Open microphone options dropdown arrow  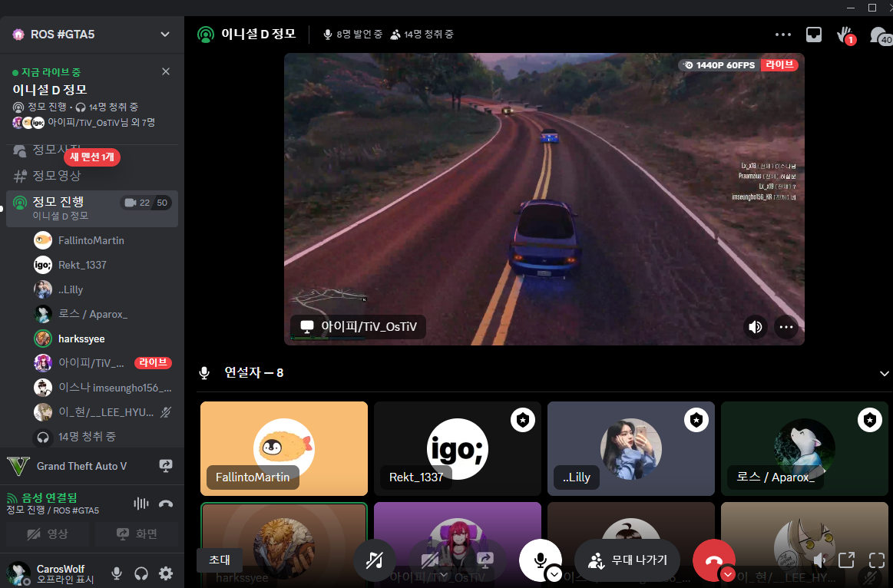[554, 574]
